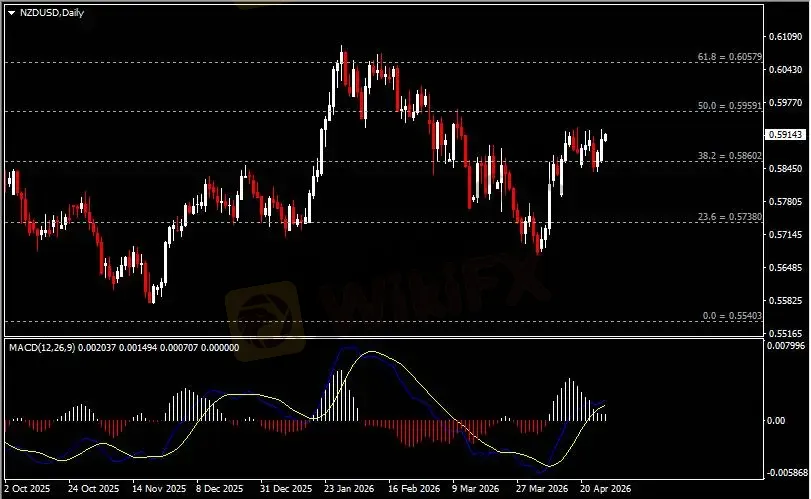811x499 pixels.
Task: Click the 23 Jan 2026 date label
Action: 349,489
